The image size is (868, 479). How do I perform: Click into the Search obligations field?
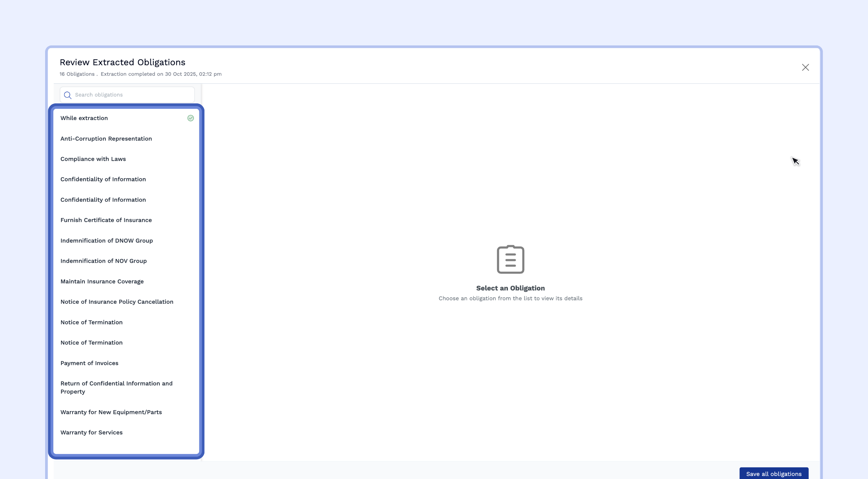click(132, 95)
